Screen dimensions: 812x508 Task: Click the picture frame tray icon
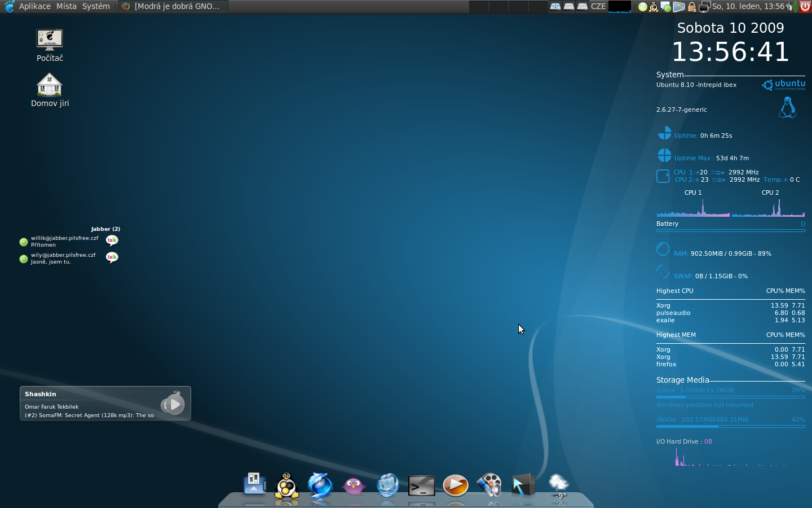pyautogui.click(x=679, y=7)
